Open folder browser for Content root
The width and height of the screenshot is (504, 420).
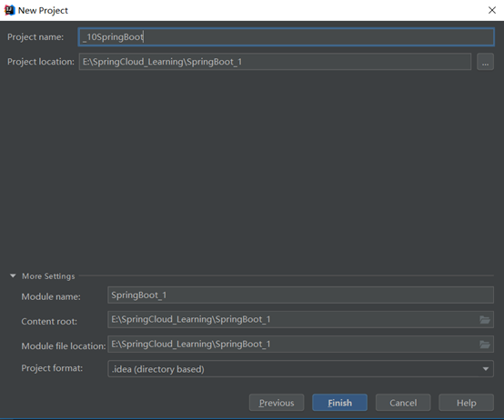point(485,319)
